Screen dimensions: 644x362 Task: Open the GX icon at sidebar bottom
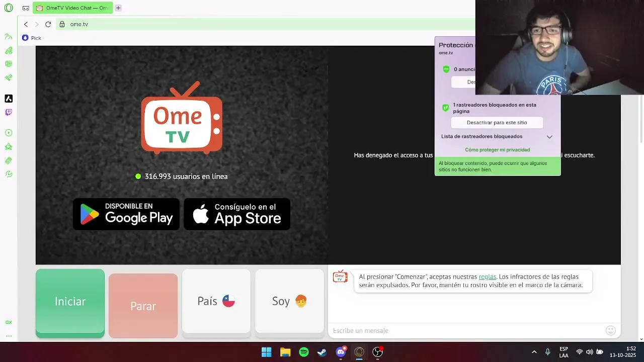9,322
